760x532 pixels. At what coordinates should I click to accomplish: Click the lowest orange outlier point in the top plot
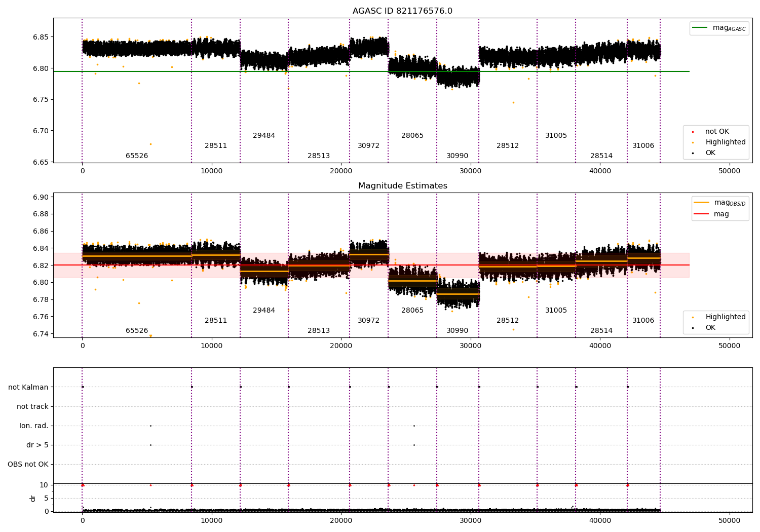150,144
